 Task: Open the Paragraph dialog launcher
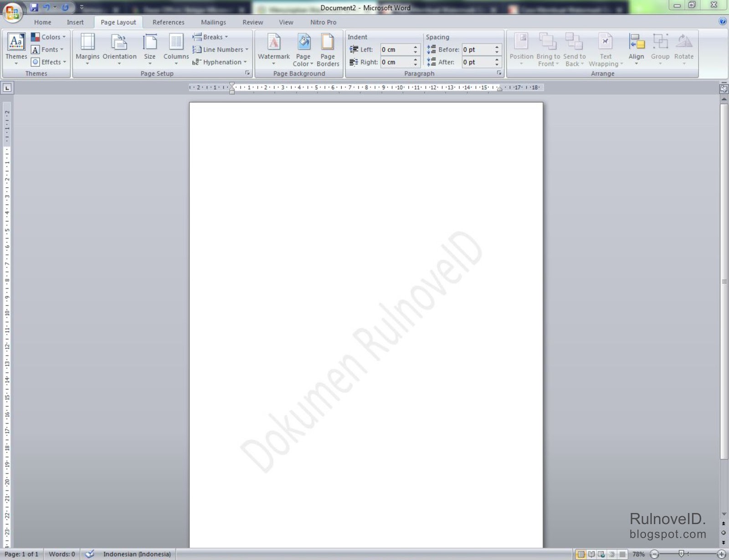point(500,73)
